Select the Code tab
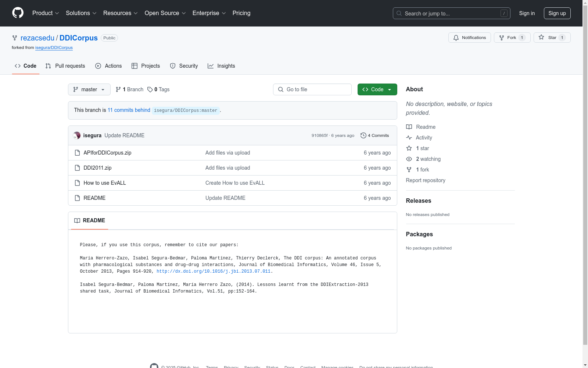 pyautogui.click(x=26, y=66)
